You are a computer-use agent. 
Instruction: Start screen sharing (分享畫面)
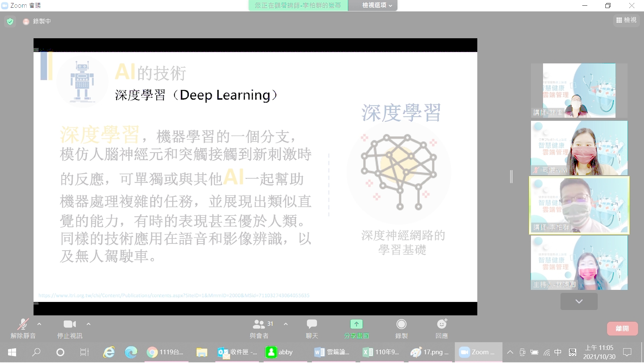pyautogui.click(x=356, y=328)
